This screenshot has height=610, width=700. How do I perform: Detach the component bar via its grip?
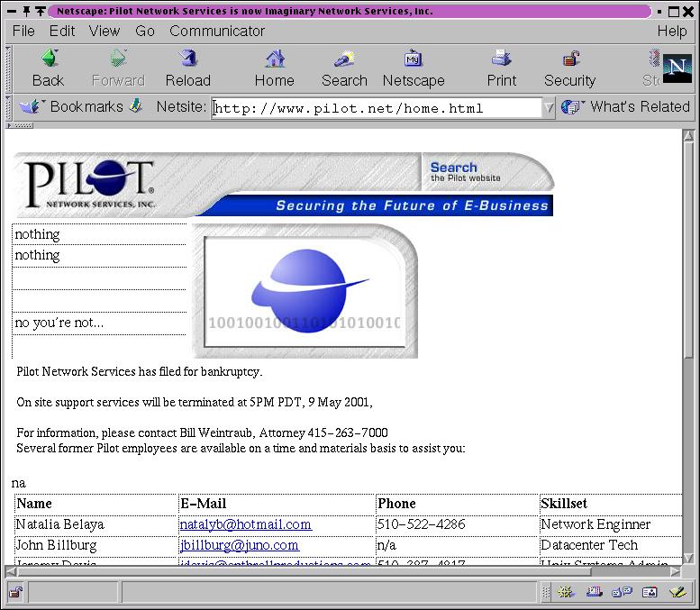(546, 593)
